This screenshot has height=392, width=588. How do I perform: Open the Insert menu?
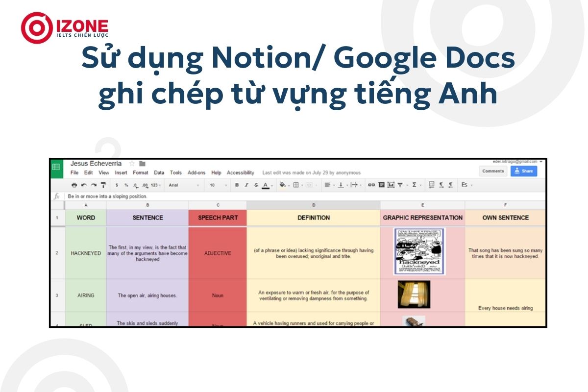[121, 173]
